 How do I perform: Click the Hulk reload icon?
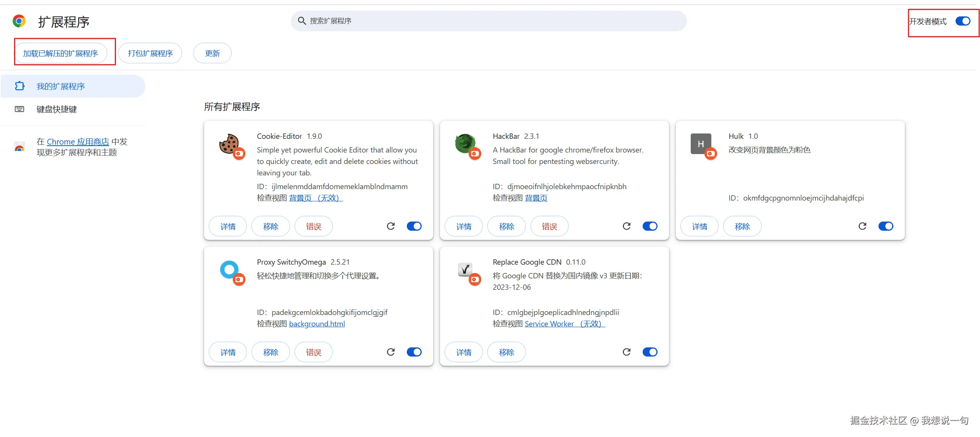pyautogui.click(x=862, y=226)
